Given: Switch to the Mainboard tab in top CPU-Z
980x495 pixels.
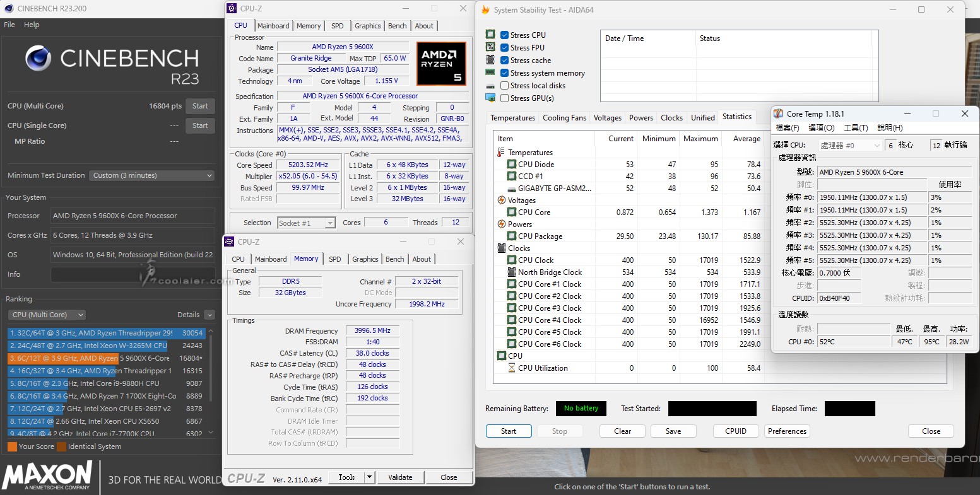Looking at the screenshot, I should point(273,26).
